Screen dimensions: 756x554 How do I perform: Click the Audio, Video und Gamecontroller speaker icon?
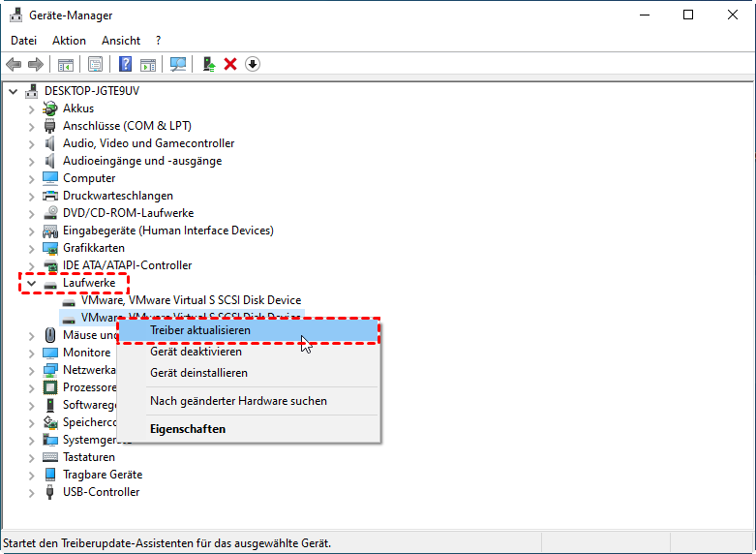pyautogui.click(x=50, y=143)
